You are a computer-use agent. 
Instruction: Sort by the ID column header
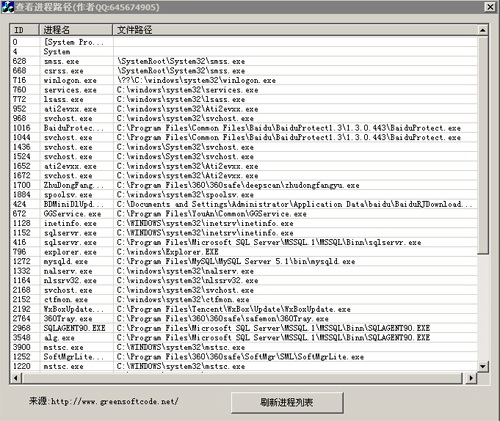point(24,30)
